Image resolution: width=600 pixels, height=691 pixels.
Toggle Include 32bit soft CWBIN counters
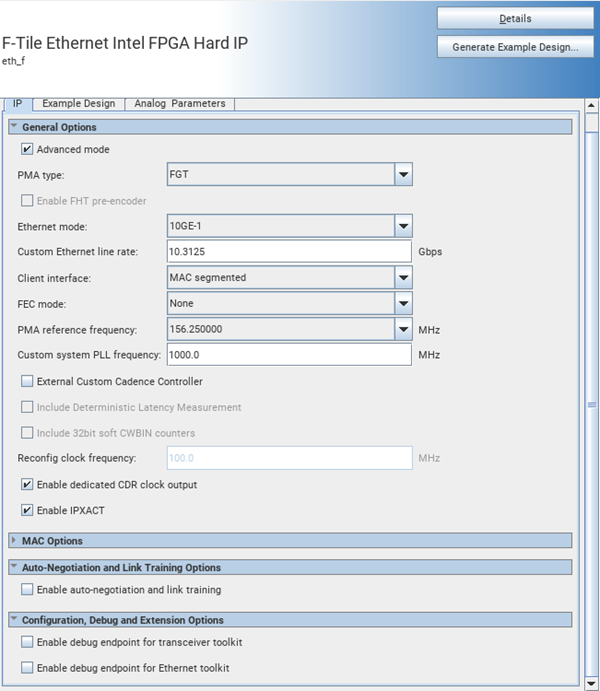click(27, 433)
